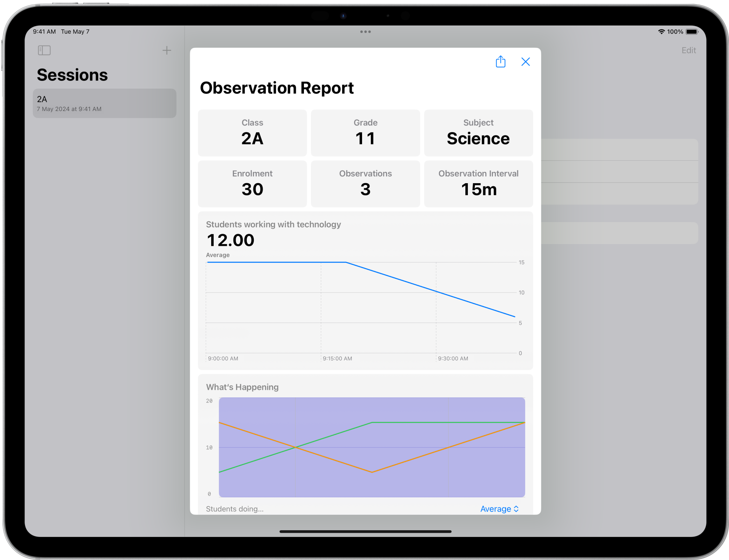Close the Observation Report modal
Screen dimensions: 729x560
point(526,62)
